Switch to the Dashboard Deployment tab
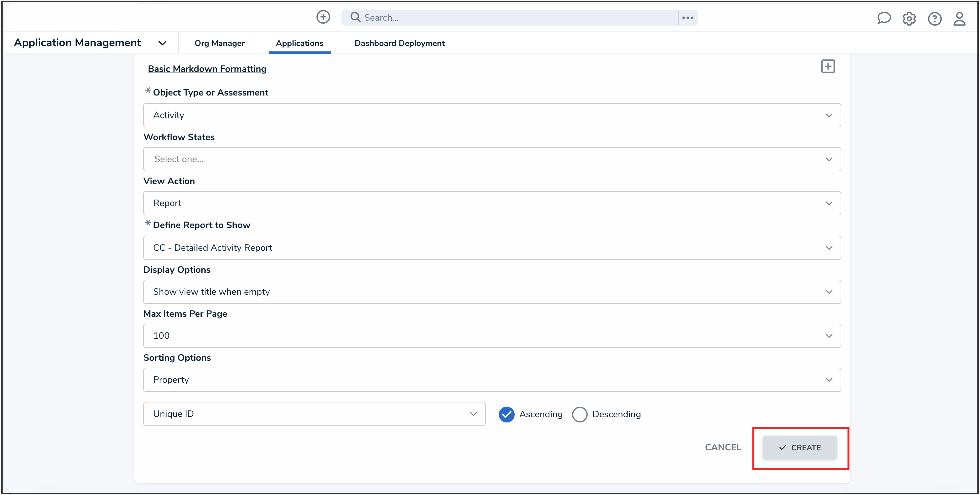 (x=399, y=43)
